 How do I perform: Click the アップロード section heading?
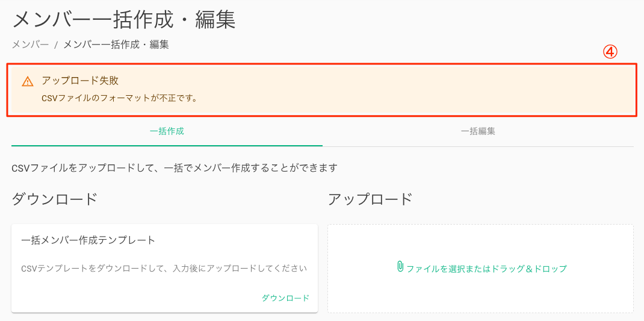pyautogui.click(x=370, y=199)
